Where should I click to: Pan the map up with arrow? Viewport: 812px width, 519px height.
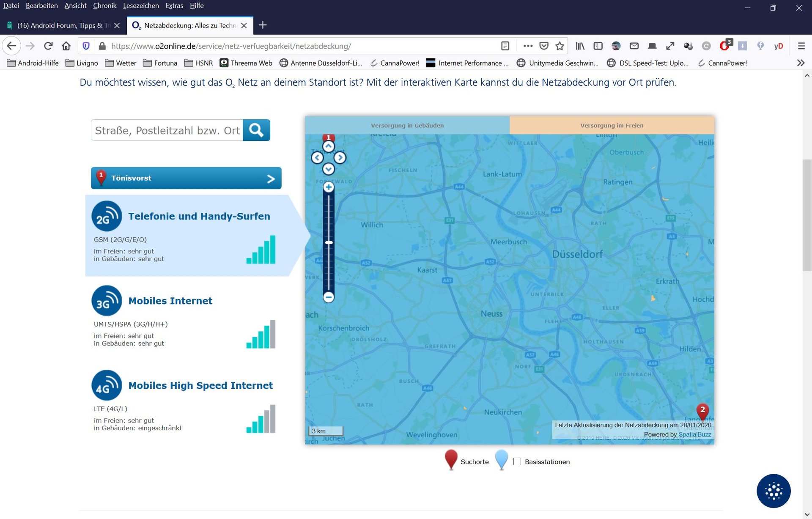pyautogui.click(x=329, y=146)
